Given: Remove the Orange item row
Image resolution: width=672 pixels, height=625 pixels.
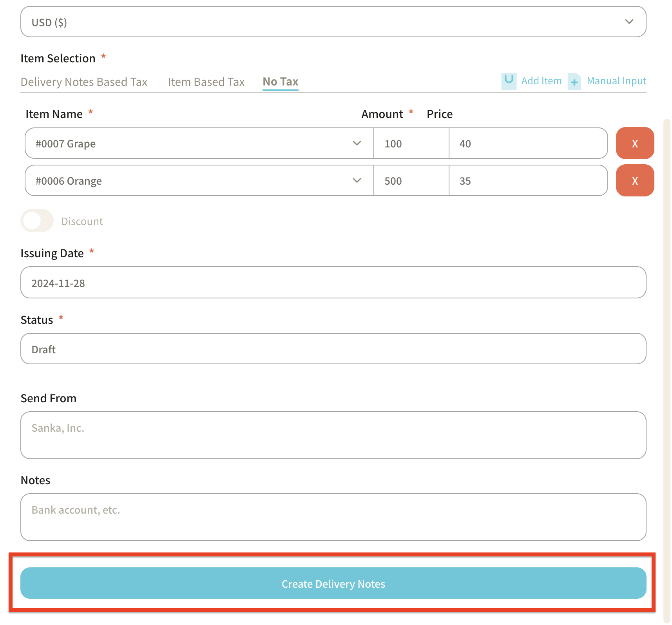Looking at the screenshot, I should coord(634,181).
